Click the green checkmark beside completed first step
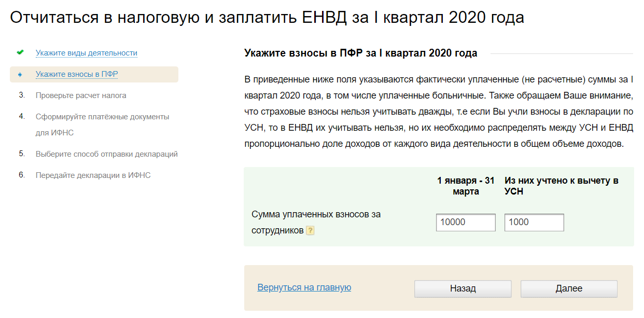644x318 pixels. [x=20, y=52]
